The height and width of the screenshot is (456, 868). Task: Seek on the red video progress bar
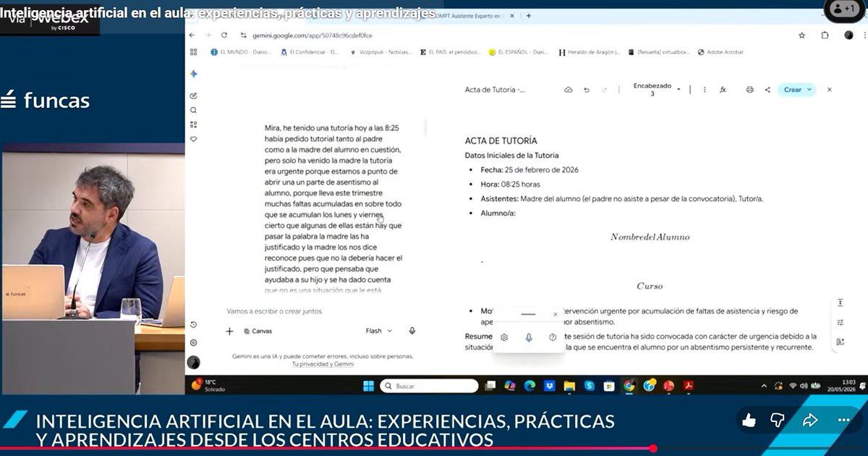[434, 449]
